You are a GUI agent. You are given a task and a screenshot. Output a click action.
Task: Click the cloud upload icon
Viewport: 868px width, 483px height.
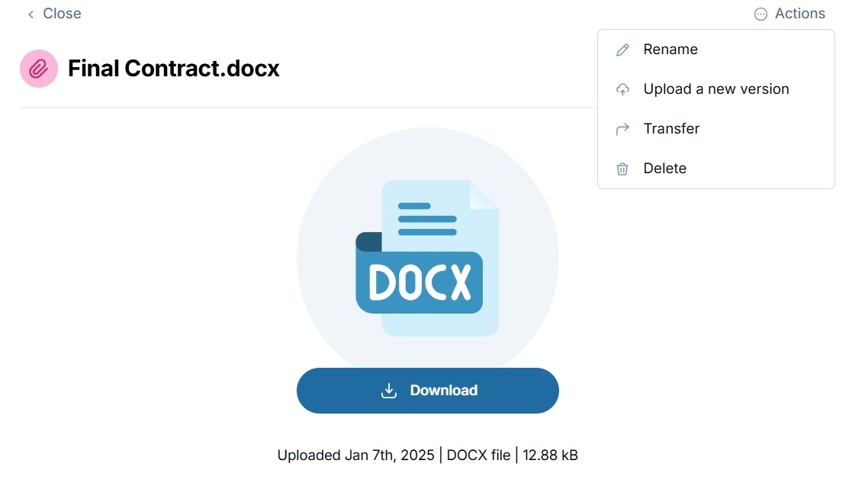(x=622, y=89)
